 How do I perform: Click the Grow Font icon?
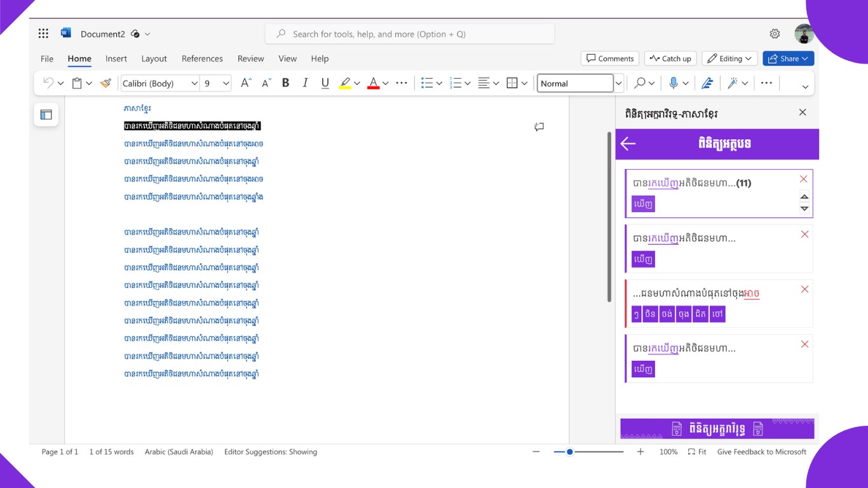pyautogui.click(x=246, y=83)
